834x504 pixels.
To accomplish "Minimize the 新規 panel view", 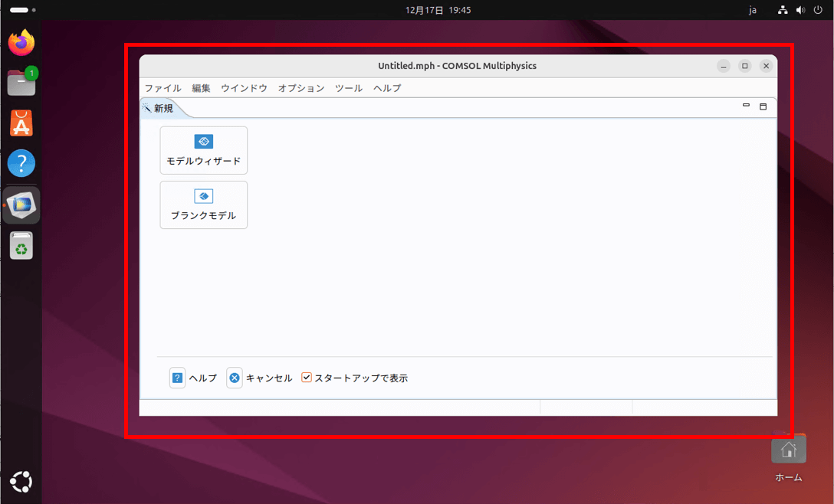I will 746,106.
